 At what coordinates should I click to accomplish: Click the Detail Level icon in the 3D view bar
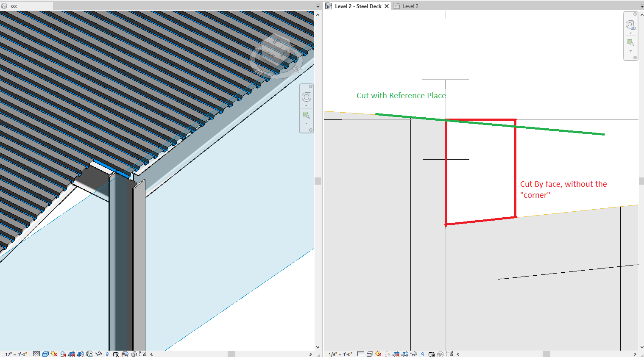(36, 354)
